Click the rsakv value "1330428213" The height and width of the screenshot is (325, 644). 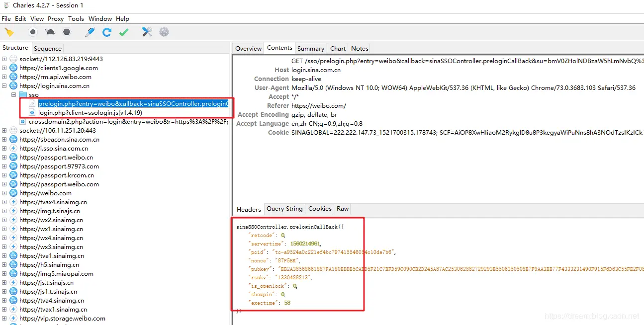(x=294, y=277)
